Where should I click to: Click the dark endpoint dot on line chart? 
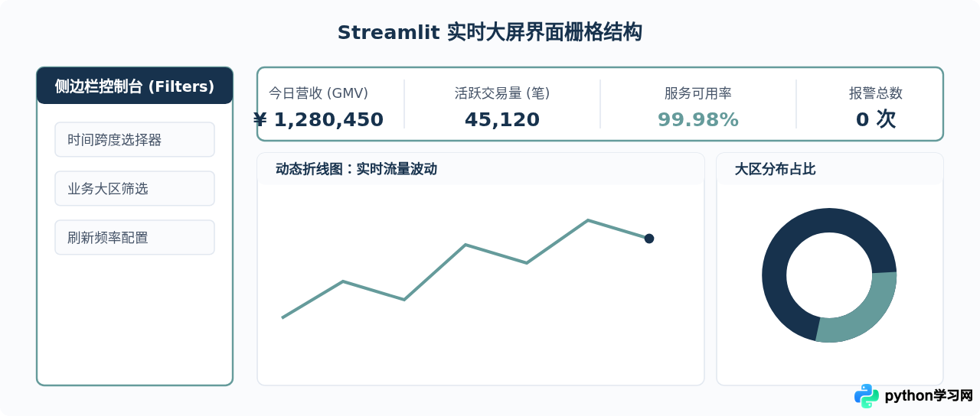[649, 239]
